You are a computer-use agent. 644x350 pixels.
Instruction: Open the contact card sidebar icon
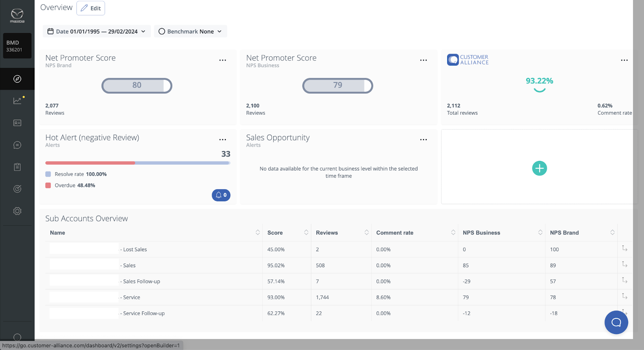point(17,123)
